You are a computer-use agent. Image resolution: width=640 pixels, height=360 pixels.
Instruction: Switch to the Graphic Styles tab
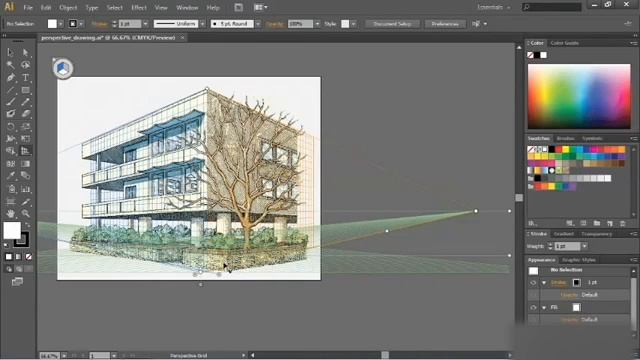coord(579,260)
